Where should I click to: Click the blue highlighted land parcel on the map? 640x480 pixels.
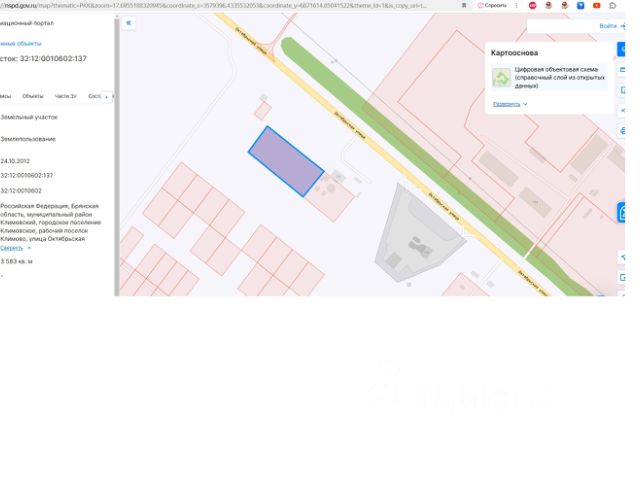point(286,161)
